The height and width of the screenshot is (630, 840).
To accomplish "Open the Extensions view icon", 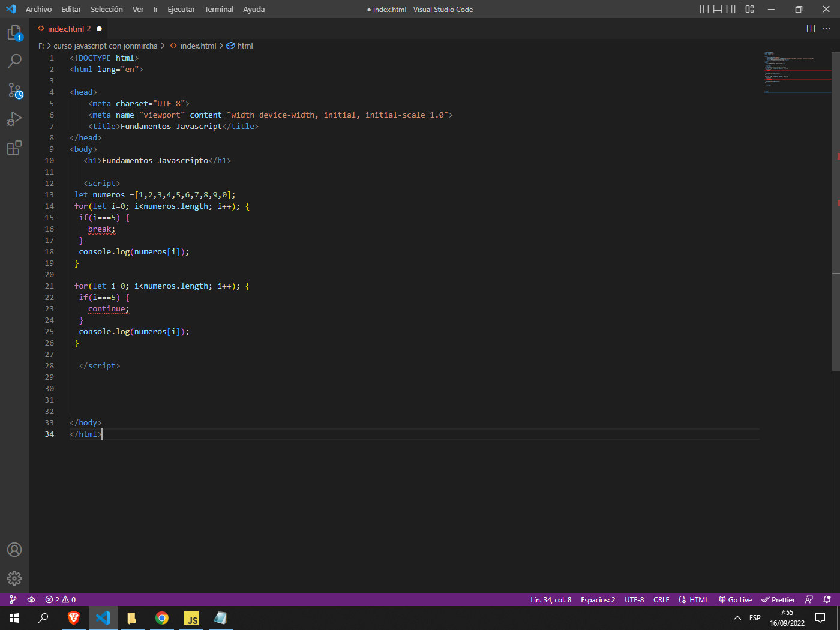I will (14, 148).
